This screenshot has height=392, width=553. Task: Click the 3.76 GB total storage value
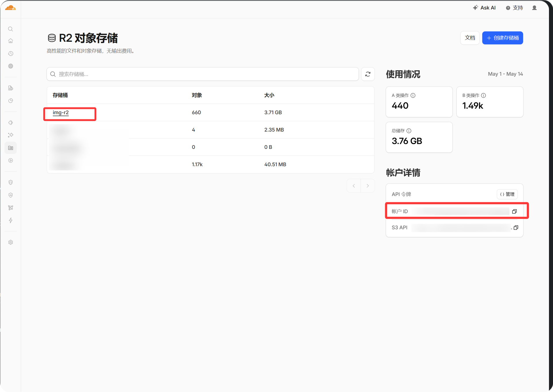click(407, 141)
